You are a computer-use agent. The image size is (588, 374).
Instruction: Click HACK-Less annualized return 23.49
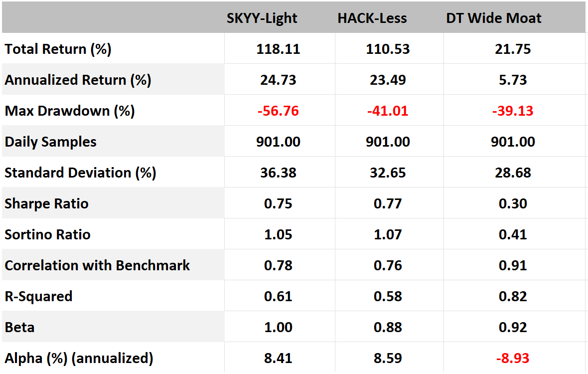(388, 80)
